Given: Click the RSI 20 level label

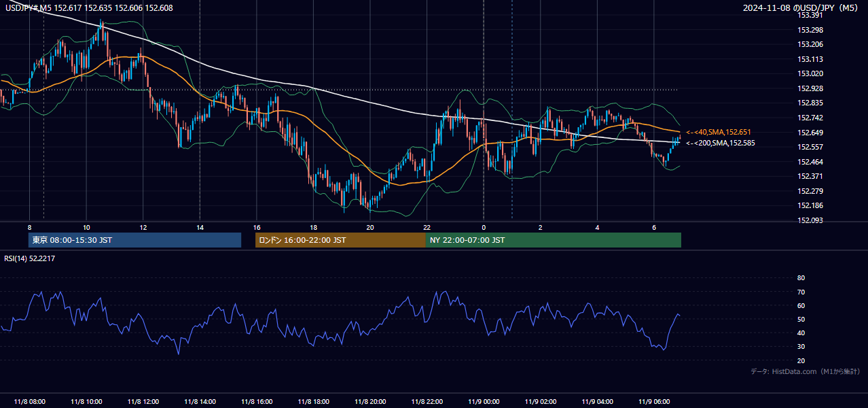Looking at the screenshot, I should click(801, 360).
